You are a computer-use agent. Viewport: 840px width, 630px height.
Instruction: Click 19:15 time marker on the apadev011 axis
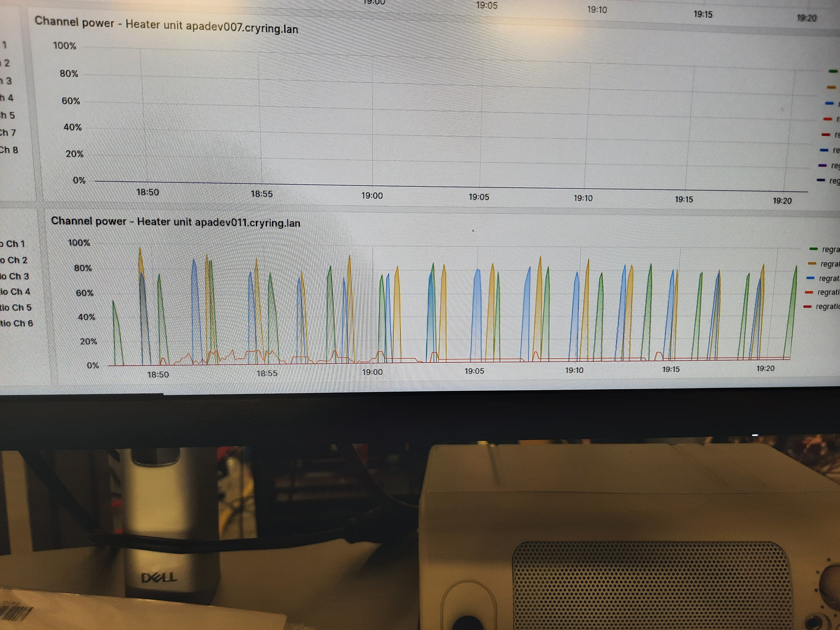[671, 369]
